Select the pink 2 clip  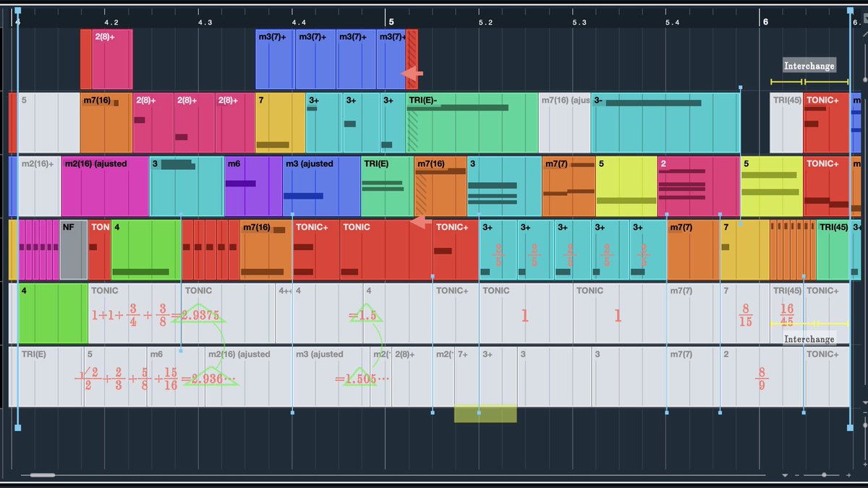click(x=698, y=187)
